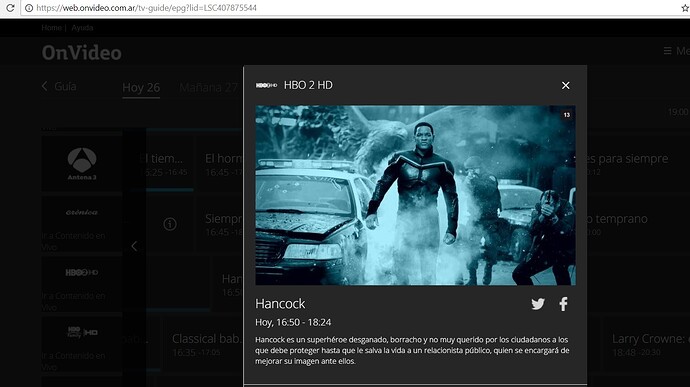The width and height of the screenshot is (690, 387).
Task: Click the Hancock synopsis paragraph
Action: pos(412,350)
